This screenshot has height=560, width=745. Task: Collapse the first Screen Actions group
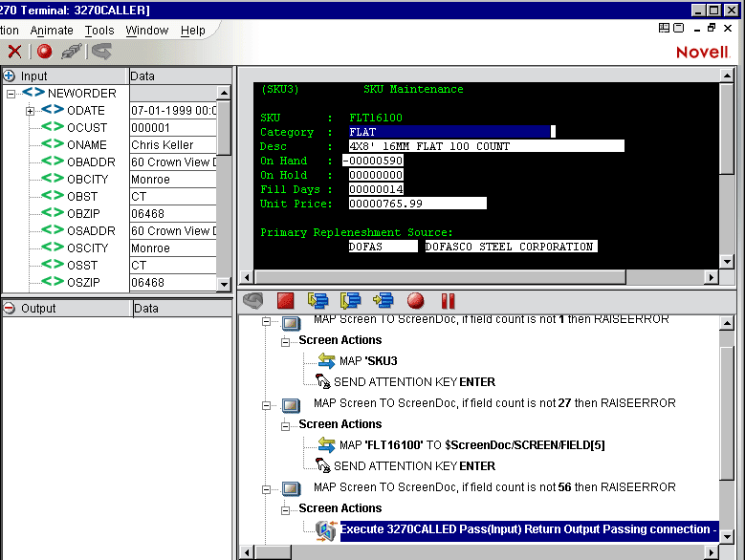pyautogui.click(x=286, y=340)
